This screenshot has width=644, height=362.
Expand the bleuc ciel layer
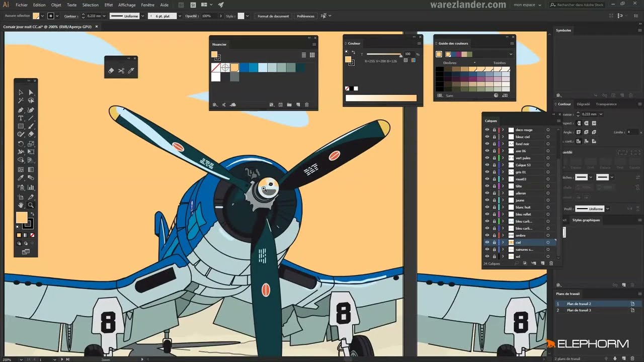click(503, 137)
